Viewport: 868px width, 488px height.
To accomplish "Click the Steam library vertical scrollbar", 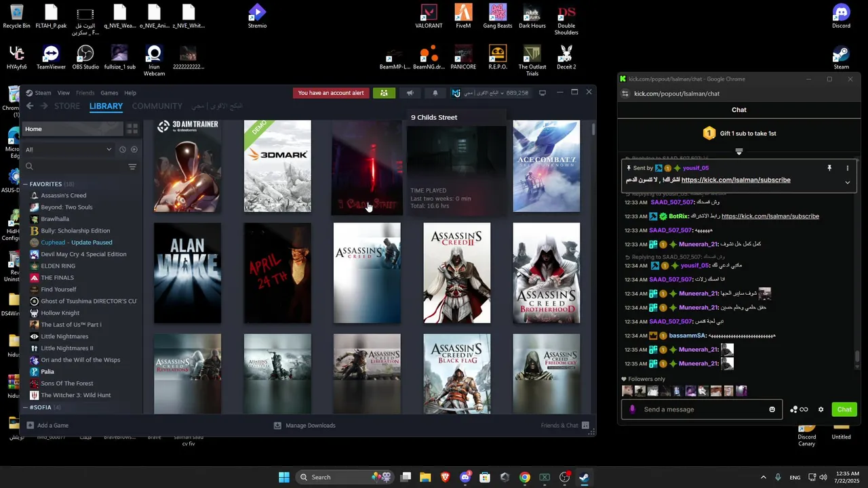I will (x=593, y=129).
